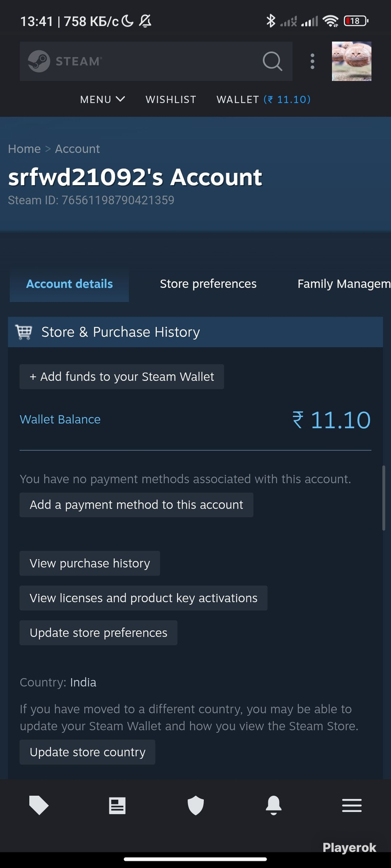Open Steam Guard shield icon

(x=195, y=805)
